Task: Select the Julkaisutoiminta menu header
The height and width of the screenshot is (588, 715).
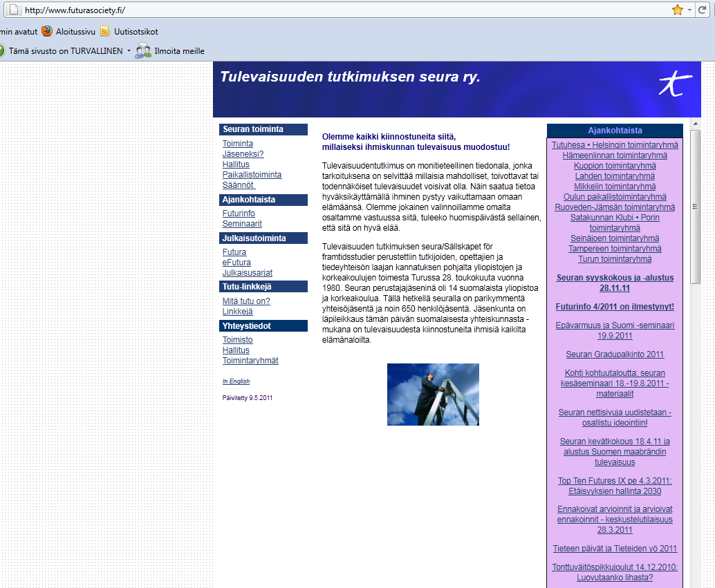Action: (263, 238)
